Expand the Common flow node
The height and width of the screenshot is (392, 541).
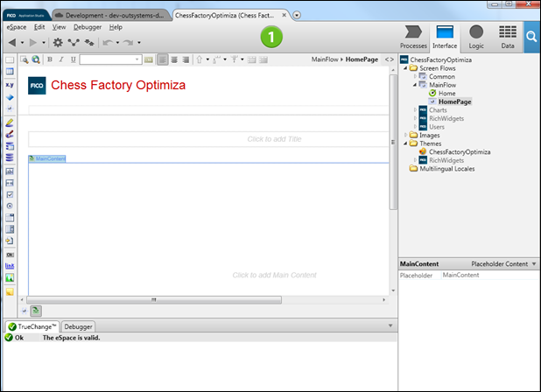click(x=415, y=76)
